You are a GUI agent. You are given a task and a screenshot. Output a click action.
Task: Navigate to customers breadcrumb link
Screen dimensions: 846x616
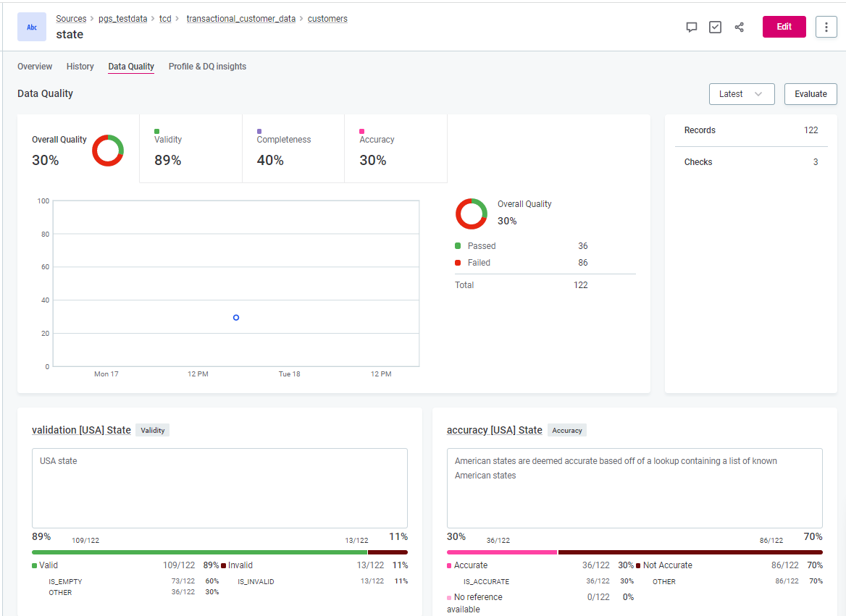327,19
